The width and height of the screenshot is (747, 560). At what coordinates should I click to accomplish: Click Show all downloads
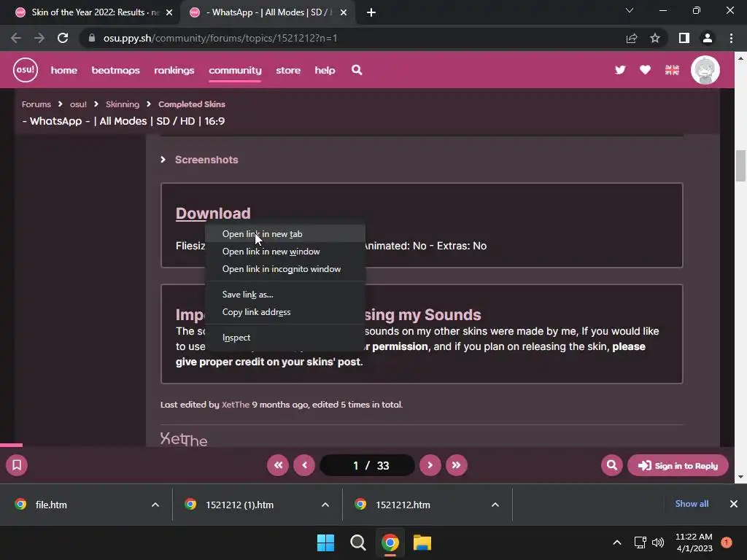tap(692, 503)
